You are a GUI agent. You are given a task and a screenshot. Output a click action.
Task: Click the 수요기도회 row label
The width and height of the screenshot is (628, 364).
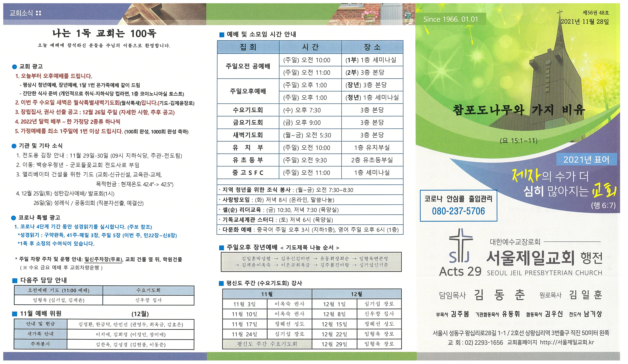(248, 110)
